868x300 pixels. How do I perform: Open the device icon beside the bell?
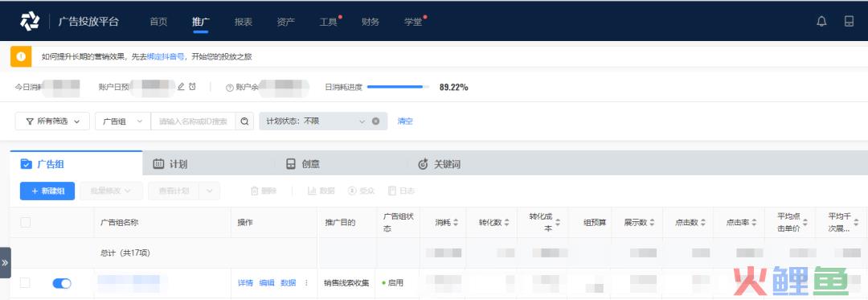(849, 22)
